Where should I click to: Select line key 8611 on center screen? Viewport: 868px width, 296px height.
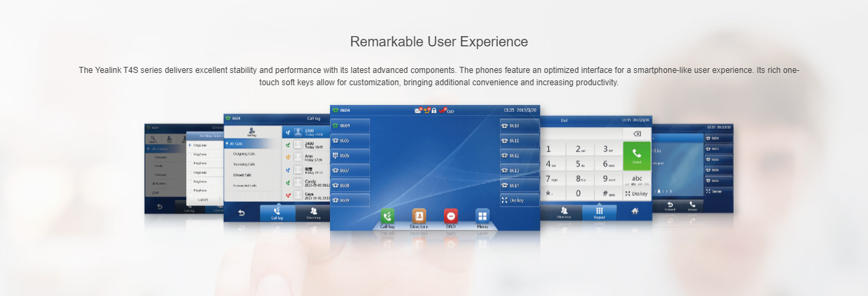(x=520, y=140)
